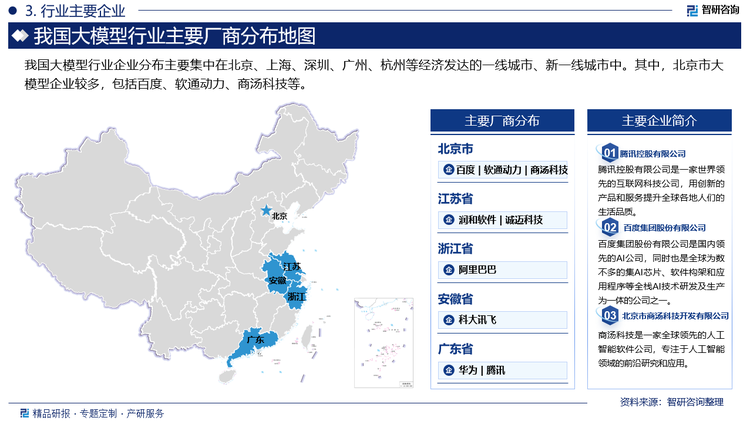Click the small logo icon before 精品研报 in the footer
Viewport: 750px width, 421px height.
(x=24, y=413)
